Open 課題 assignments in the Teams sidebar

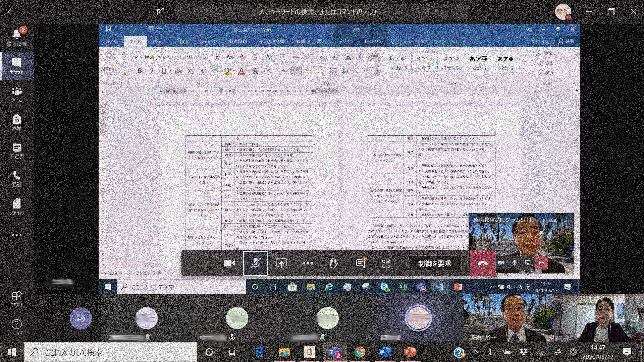(x=16, y=123)
